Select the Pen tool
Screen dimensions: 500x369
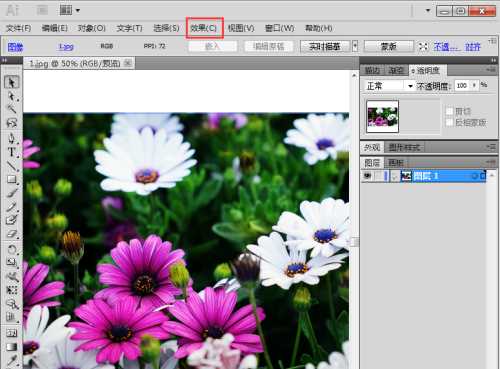(12, 138)
